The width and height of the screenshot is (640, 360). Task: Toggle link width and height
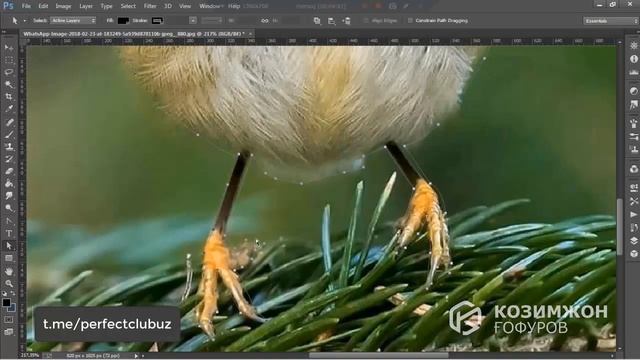pyautogui.click(x=264, y=20)
